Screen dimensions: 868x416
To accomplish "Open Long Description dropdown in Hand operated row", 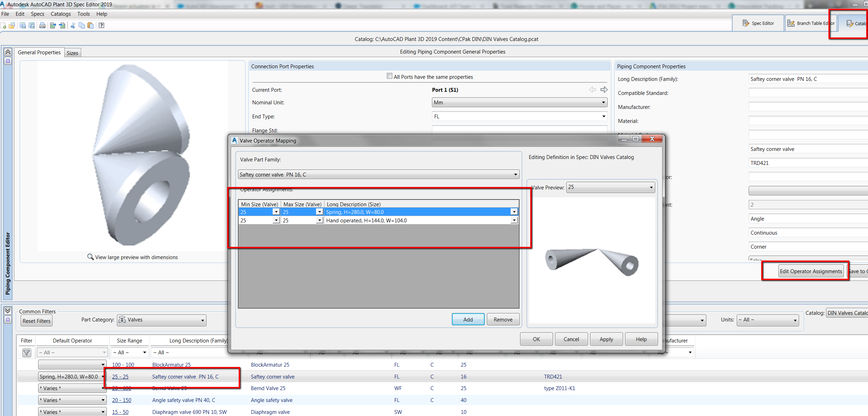I will point(514,220).
